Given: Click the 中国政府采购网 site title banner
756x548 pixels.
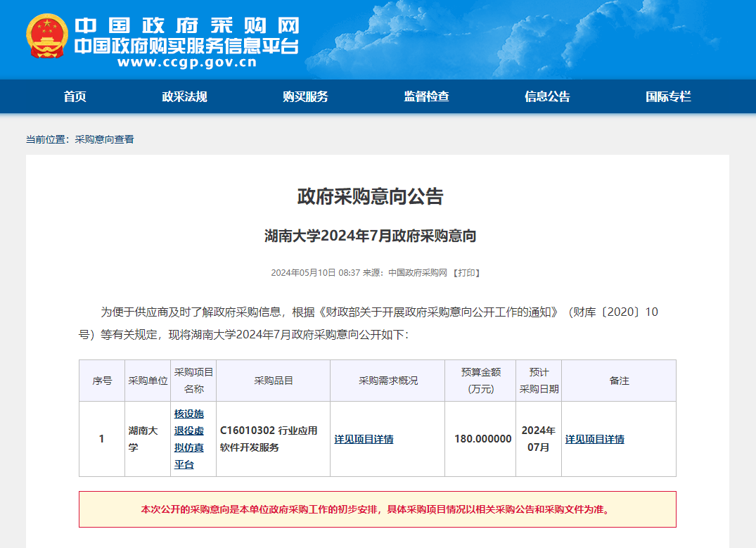Looking at the screenshot, I should pos(187,25).
